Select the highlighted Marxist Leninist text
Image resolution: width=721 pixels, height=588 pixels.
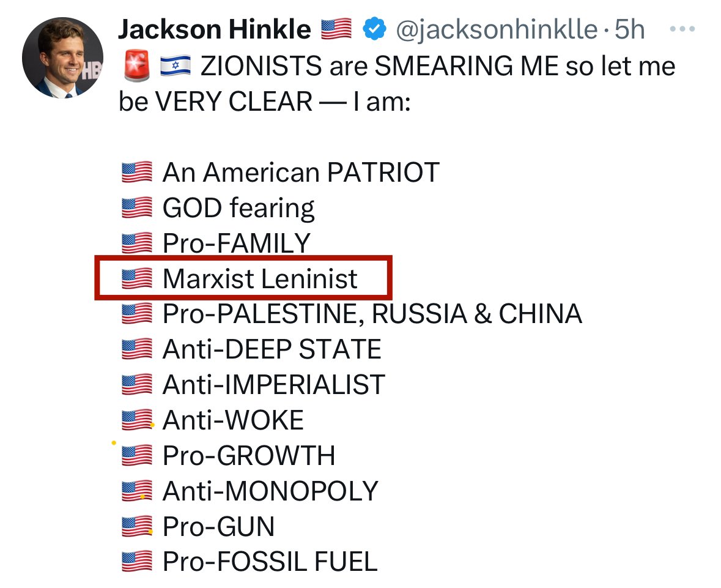click(260, 279)
